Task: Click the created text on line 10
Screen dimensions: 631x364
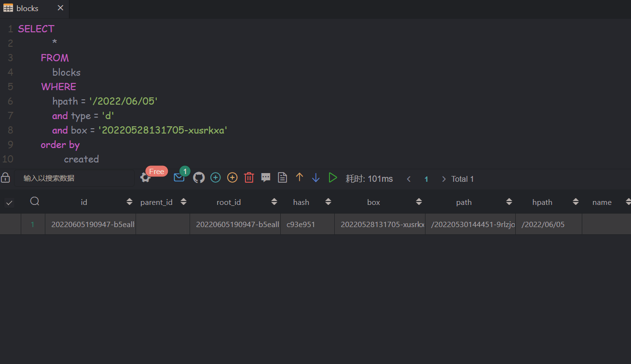Action: (82, 159)
